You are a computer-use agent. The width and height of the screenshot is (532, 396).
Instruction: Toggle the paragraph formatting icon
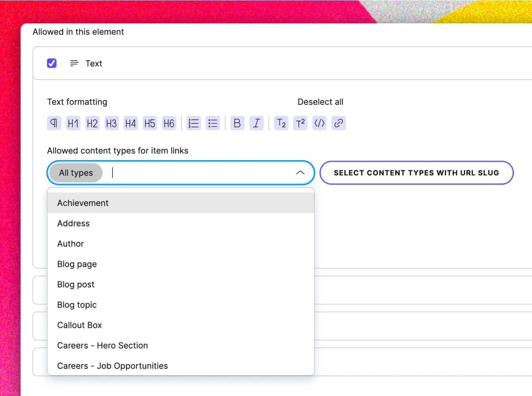tap(54, 123)
